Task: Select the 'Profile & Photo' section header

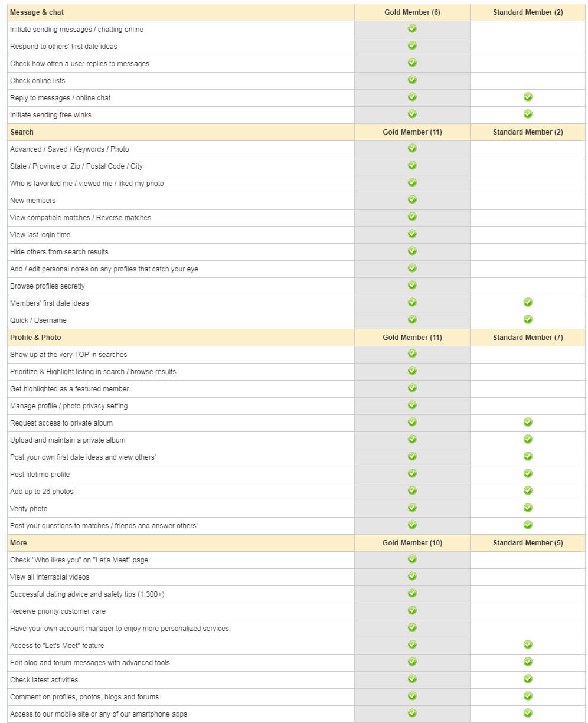Action: 35,338
